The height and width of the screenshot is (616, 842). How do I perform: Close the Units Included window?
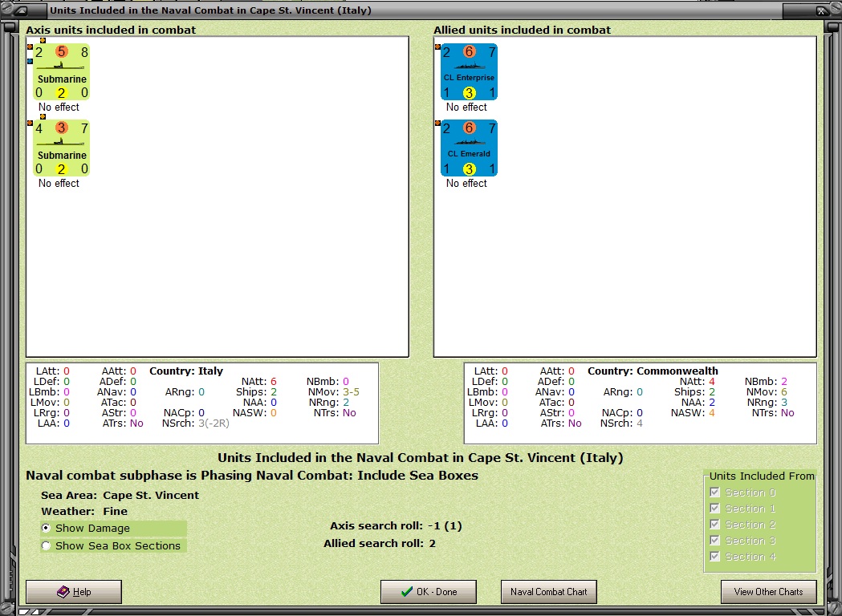(x=822, y=10)
